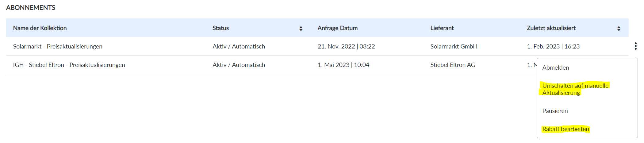Click sort arrows beside Zuletzt aktualisiert
The image size is (644, 143).
[x=619, y=28]
